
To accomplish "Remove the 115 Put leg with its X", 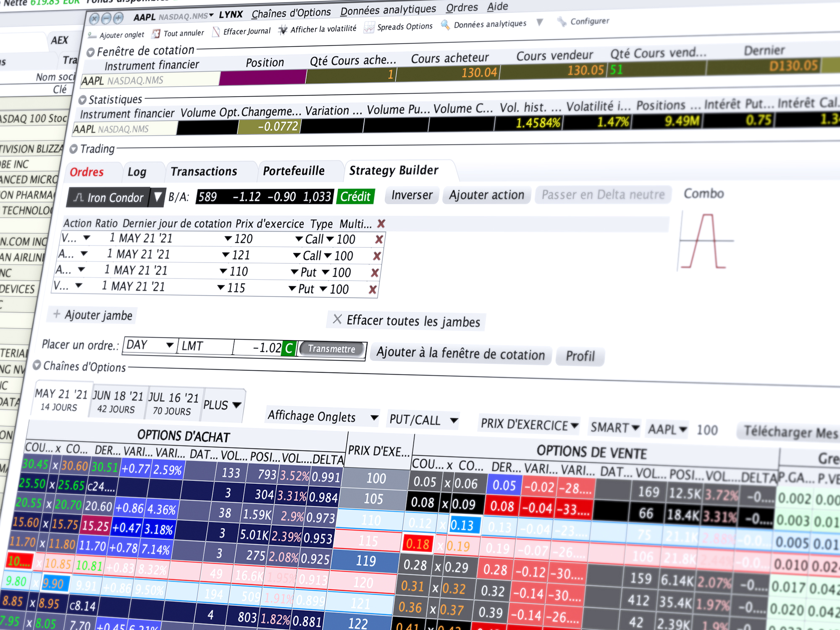I will [372, 289].
